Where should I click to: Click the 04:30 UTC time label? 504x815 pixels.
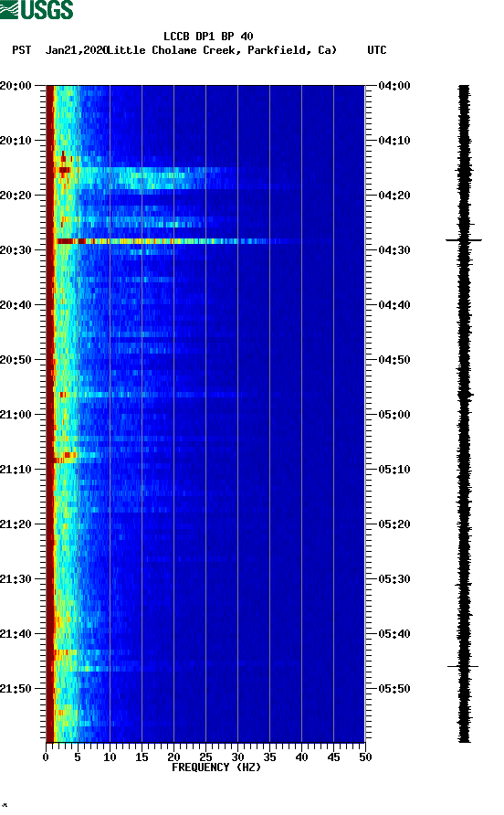[394, 250]
